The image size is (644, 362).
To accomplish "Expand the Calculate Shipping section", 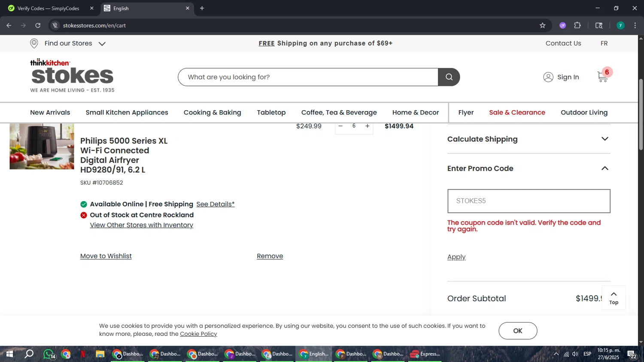I will [605, 139].
